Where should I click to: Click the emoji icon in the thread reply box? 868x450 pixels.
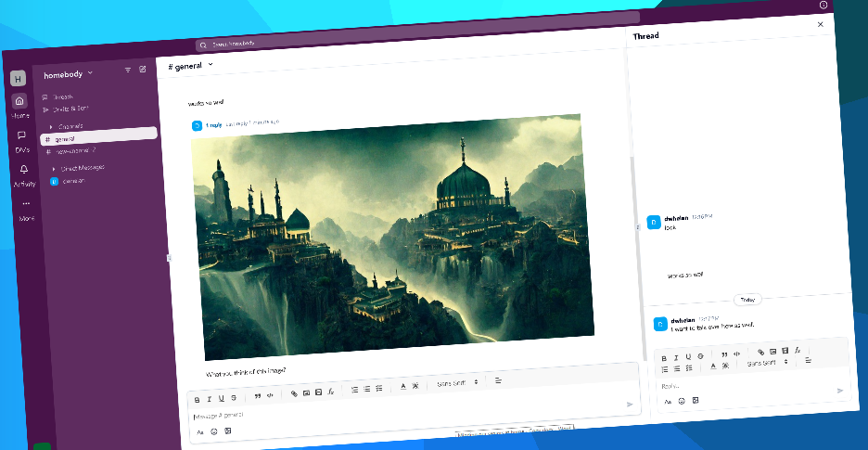(682, 401)
